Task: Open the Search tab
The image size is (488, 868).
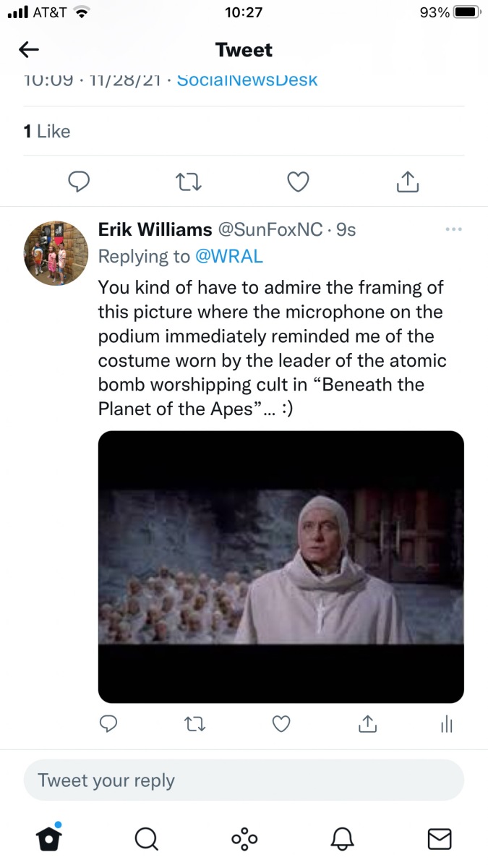Action: tap(146, 838)
